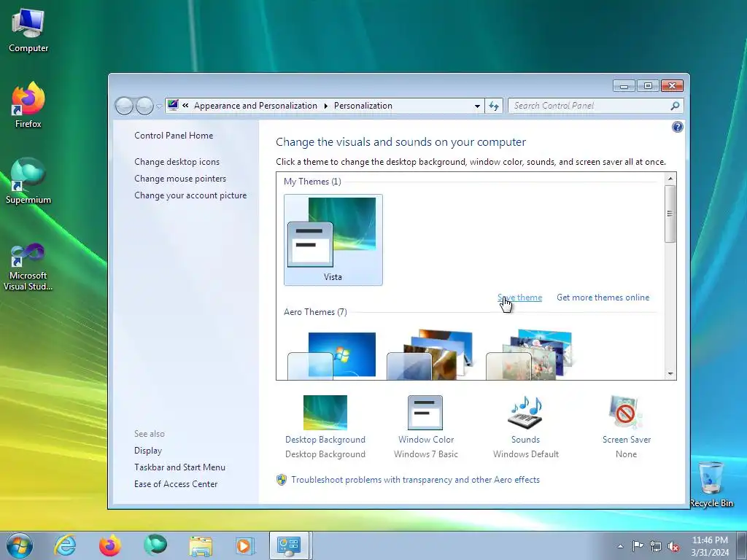Viewport: 747px width, 560px height.
Task: Select the Microsoft Visual Studio desktop shortcut
Action: [28, 267]
